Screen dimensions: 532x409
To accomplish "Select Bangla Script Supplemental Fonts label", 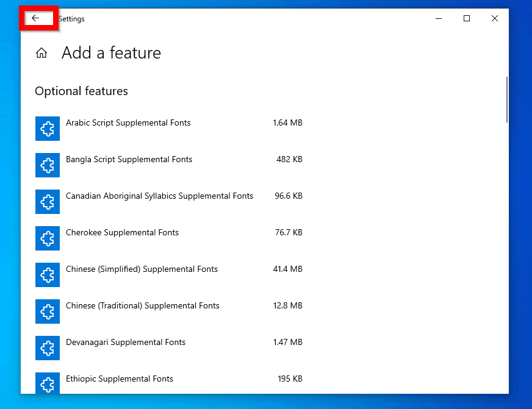I will pos(129,160).
